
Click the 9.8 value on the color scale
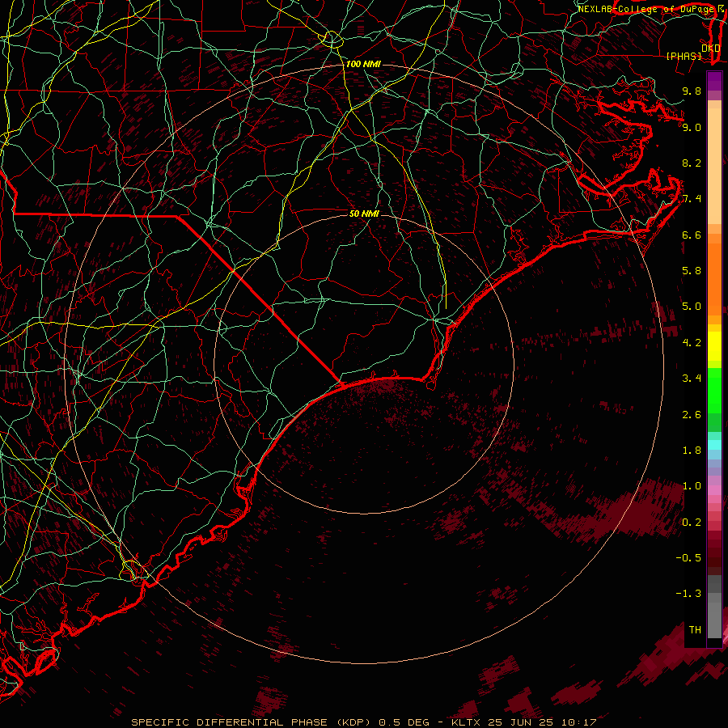(x=692, y=91)
